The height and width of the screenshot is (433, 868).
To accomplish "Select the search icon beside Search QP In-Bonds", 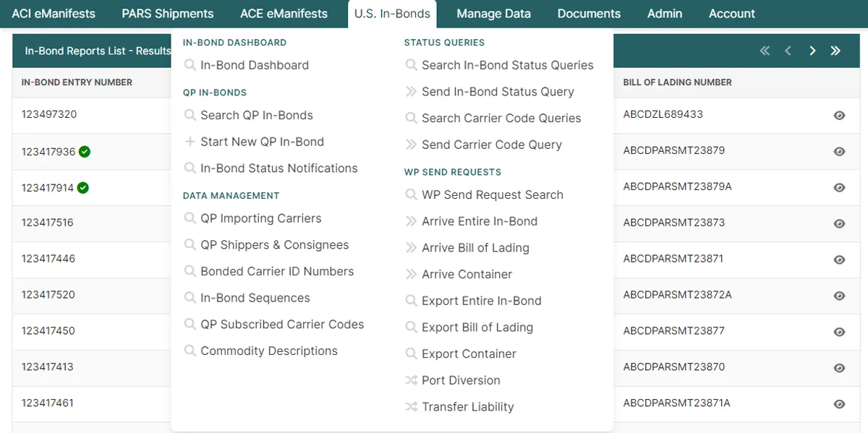I will pyautogui.click(x=190, y=115).
